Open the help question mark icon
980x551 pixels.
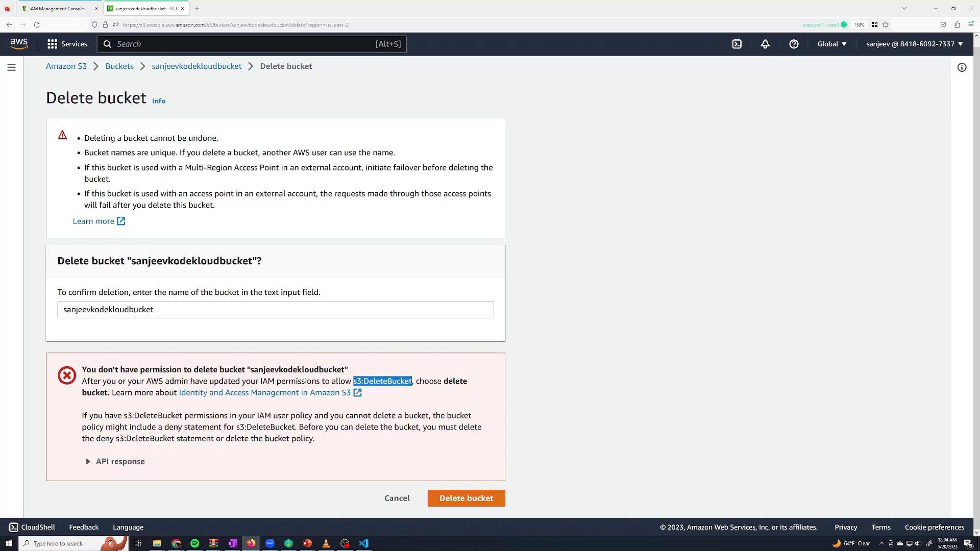(793, 44)
